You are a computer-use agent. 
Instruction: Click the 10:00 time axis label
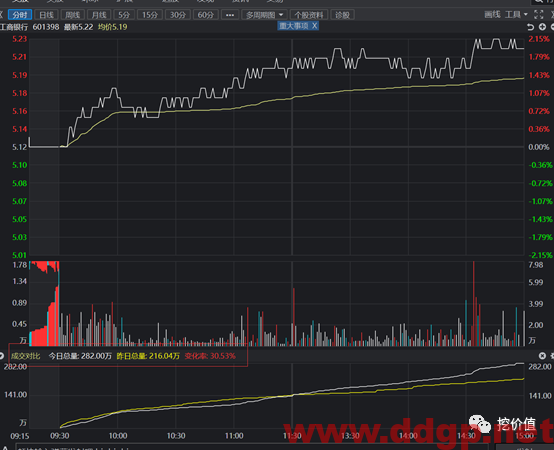pos(118,436)
